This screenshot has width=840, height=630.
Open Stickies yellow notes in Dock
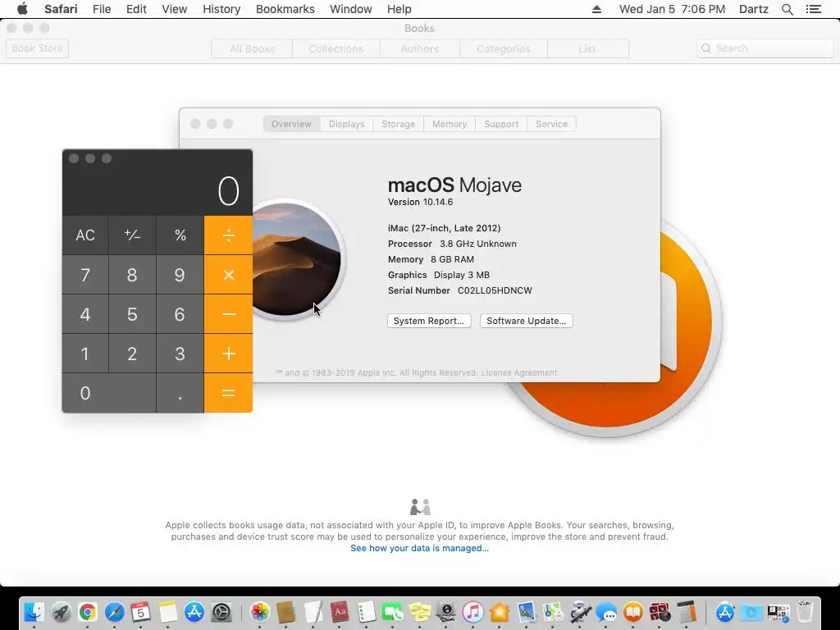pos(419,612)
